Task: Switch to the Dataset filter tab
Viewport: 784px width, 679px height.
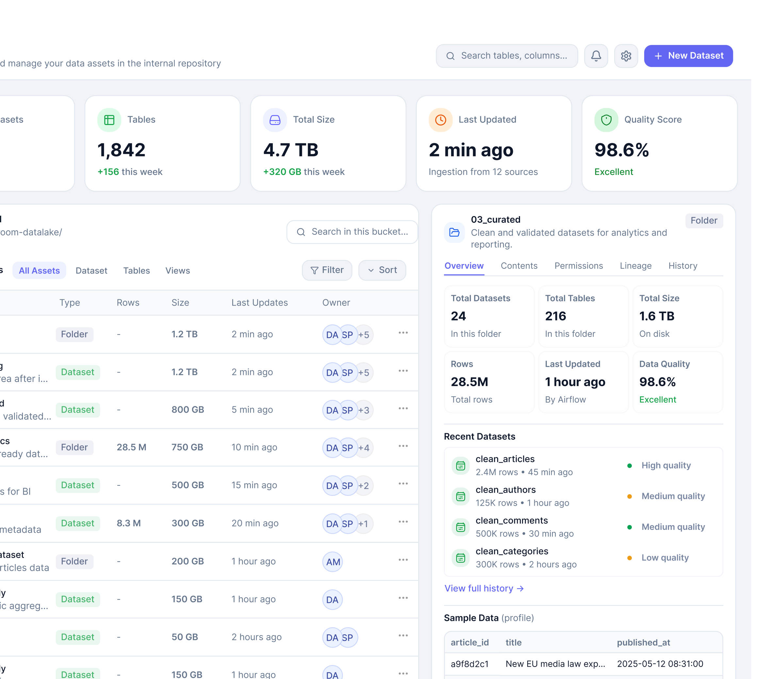Action: (x=91, y=271)
